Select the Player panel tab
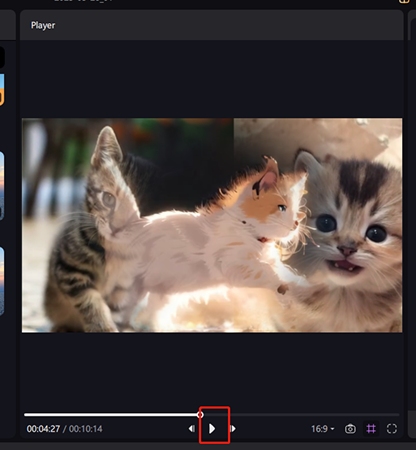 pyautogui.click(x=43, y=25)
